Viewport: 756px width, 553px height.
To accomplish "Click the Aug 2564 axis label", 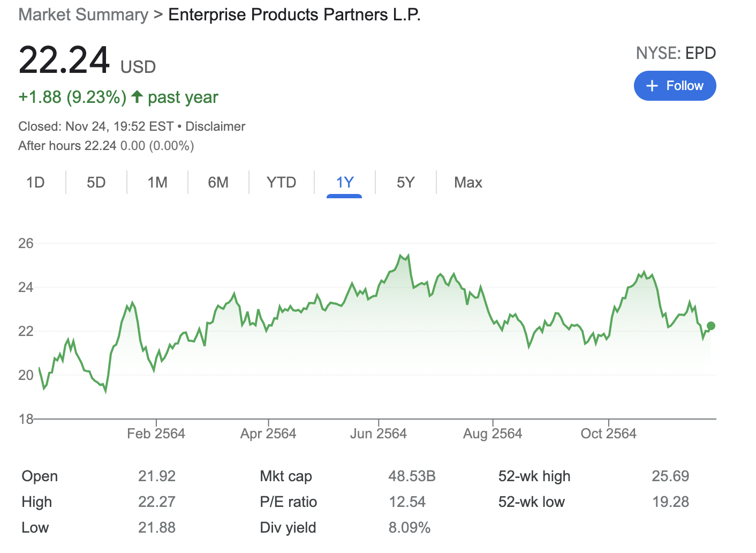I will 493,434.
